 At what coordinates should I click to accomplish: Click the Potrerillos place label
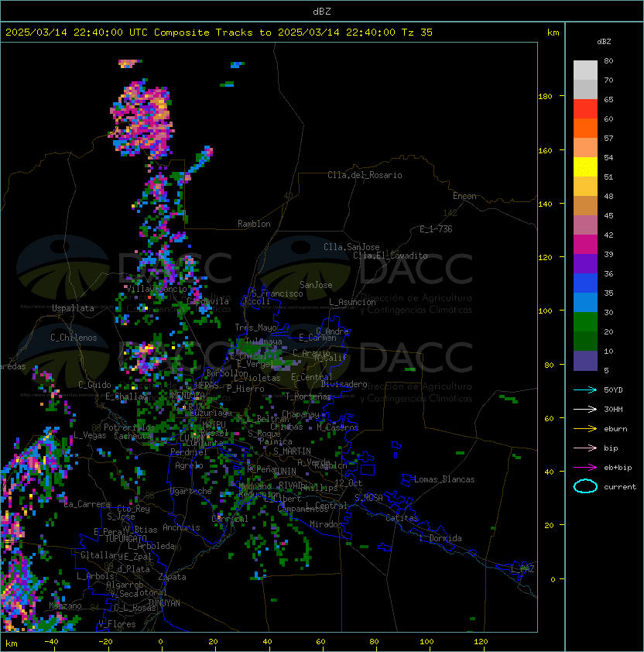(129, 427)
